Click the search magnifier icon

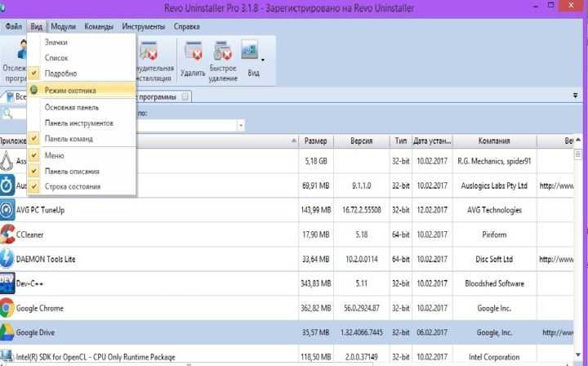pyautogui.click(x=7, y=113)
